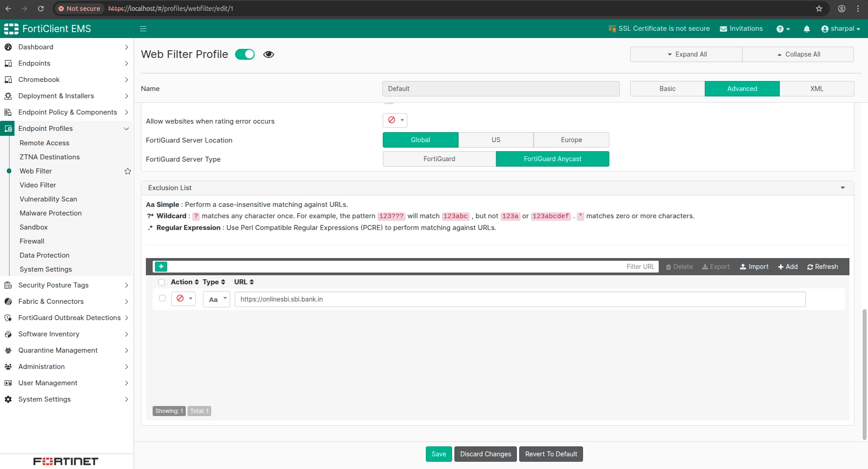The height and width of the screenshot is (469, 868).
Task: Click Refresh in the exclusion toolbar
Action: click(823, 267)
